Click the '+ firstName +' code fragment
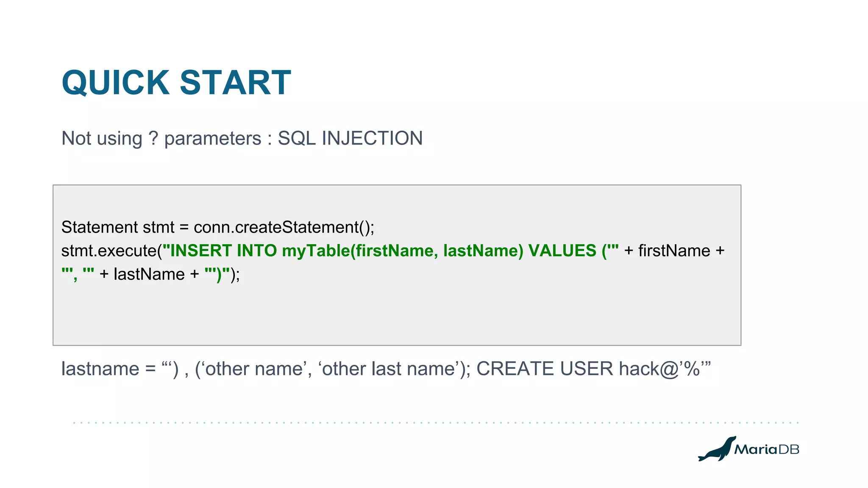The image size is (868, 488). pos(674,251)
